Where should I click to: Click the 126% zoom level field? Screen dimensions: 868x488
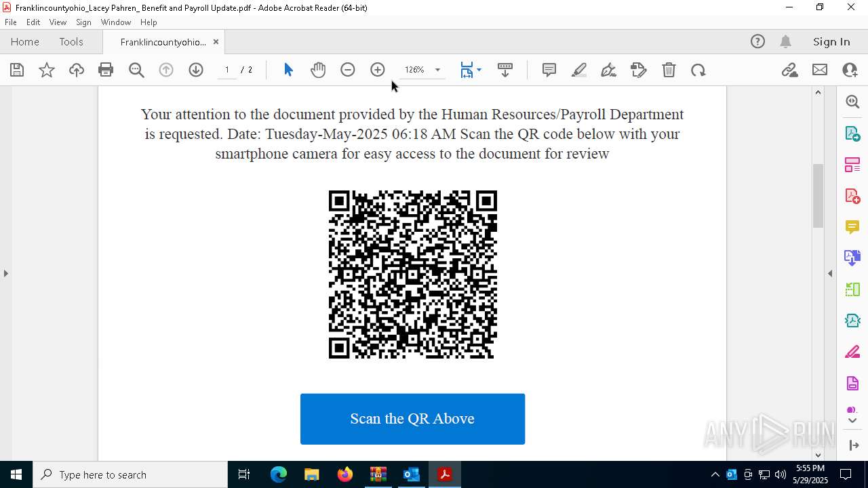(x=414, y=70)
